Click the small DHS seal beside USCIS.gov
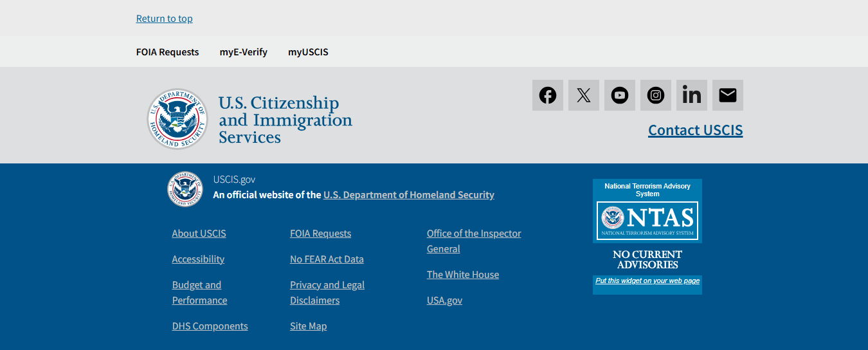This screenshot has width=868, height=350. (185, 189)
